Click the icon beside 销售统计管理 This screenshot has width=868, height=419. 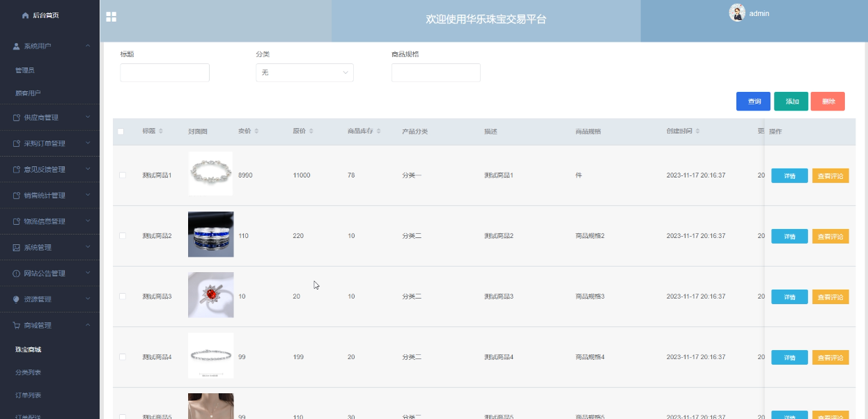(17, 196)
